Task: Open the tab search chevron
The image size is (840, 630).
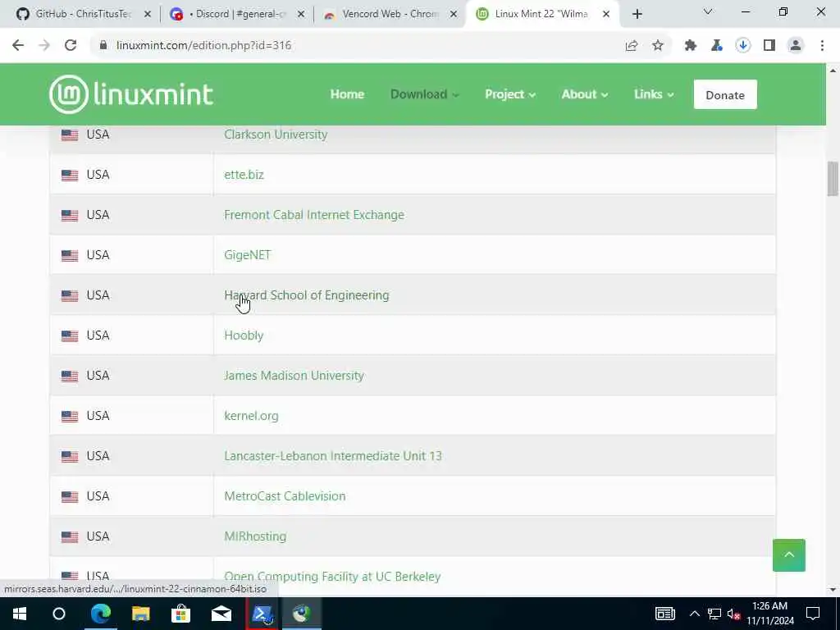Action: point(708,11)
